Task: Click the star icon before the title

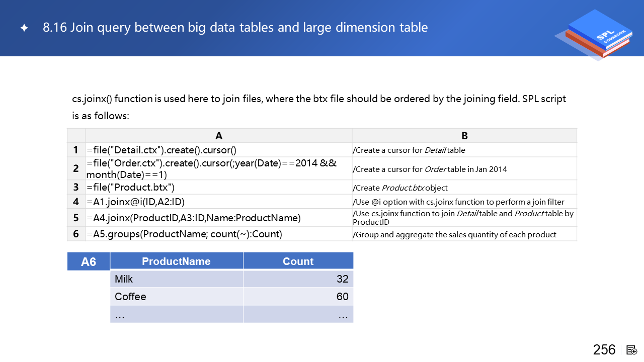Action: click(x=24, y=28)
